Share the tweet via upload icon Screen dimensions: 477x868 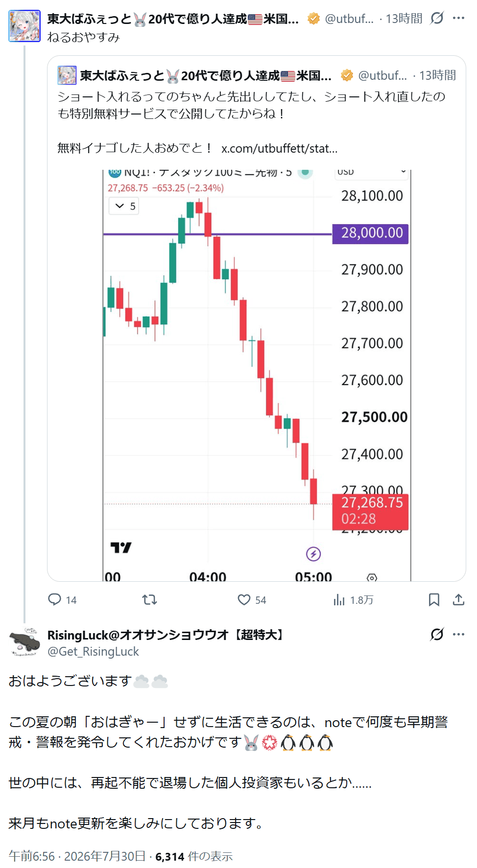[458, 599]
